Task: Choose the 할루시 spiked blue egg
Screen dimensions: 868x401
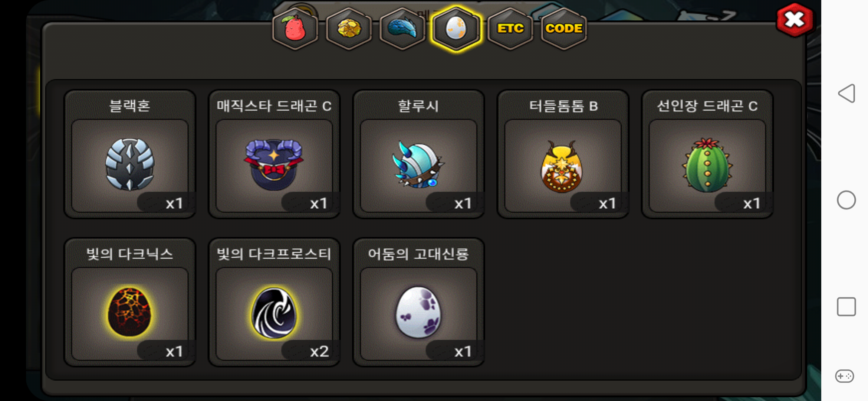Action: (x=418, y=154)
